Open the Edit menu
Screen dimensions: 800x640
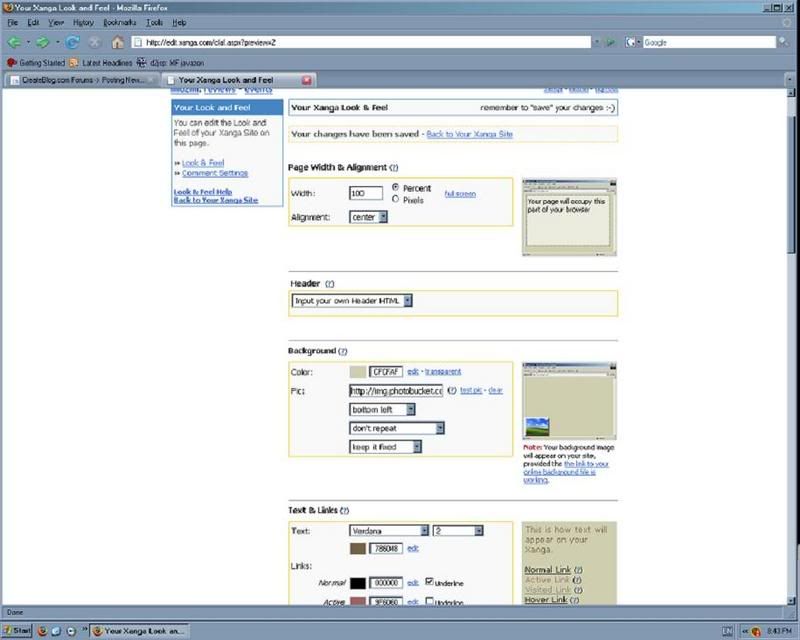33,22
